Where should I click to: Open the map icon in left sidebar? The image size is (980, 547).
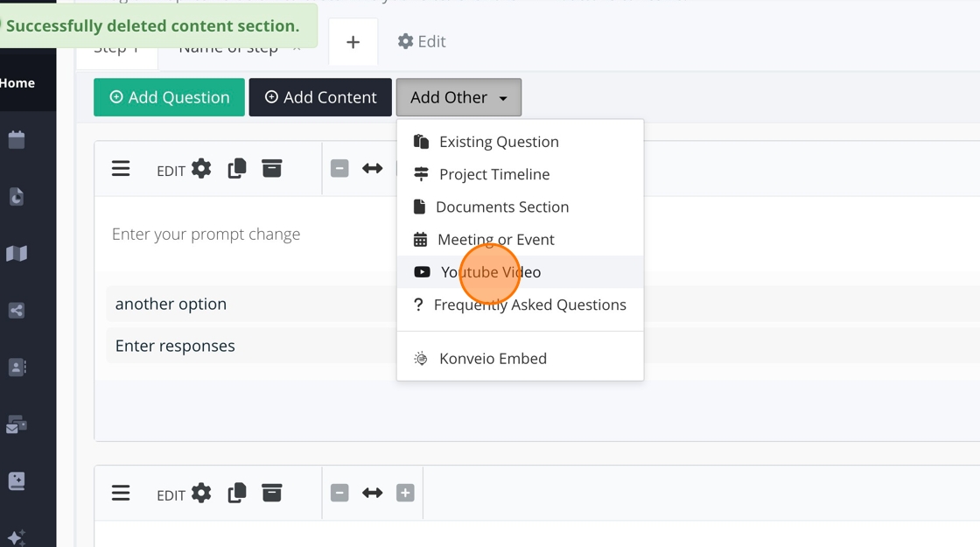17,254
